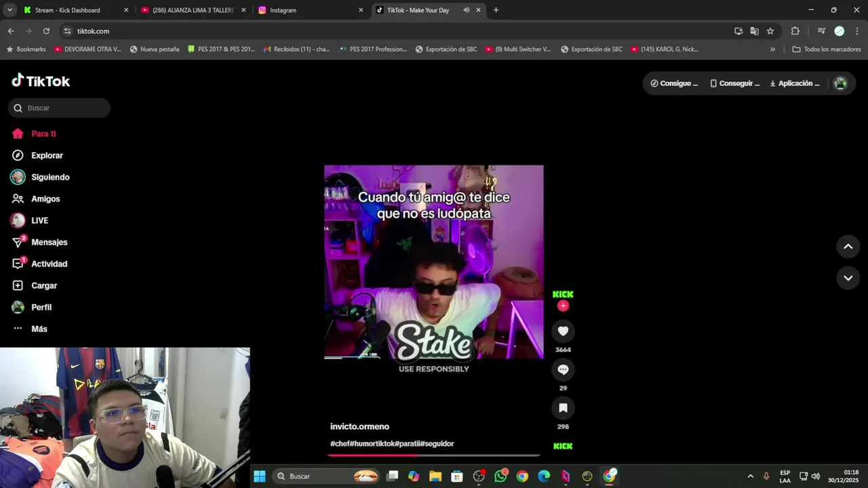Open File Explorer from taskbar
The image size is (868, 488).
click(435, 476)
